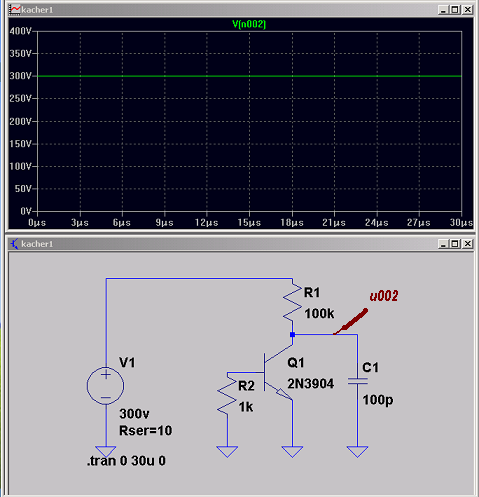Minimize the kacher1 schematic window
Screen dimensions: 479x497
(443, 244)
